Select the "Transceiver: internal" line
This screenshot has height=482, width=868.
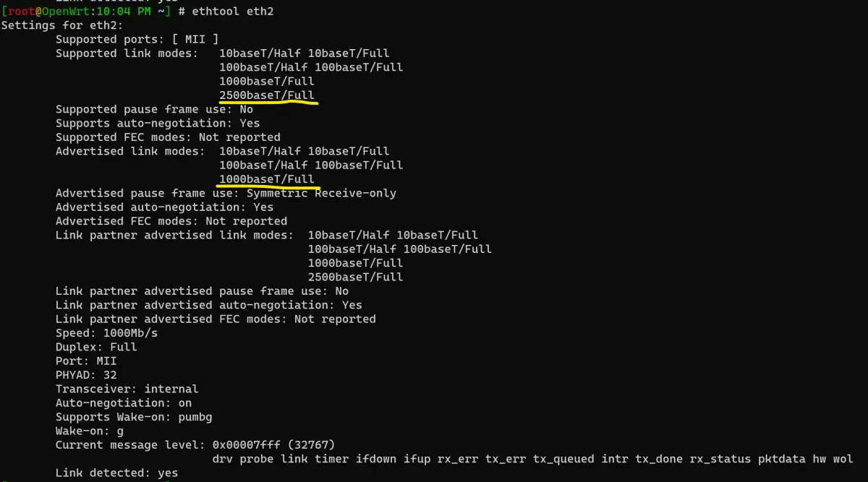(127, 389)
